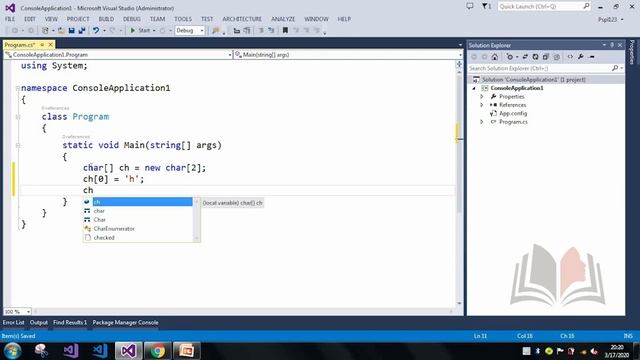Image resolution: width=640 pixels, height=360 pixels.
Task: Switch to the Output tab
Action: [x=39, y=322]
